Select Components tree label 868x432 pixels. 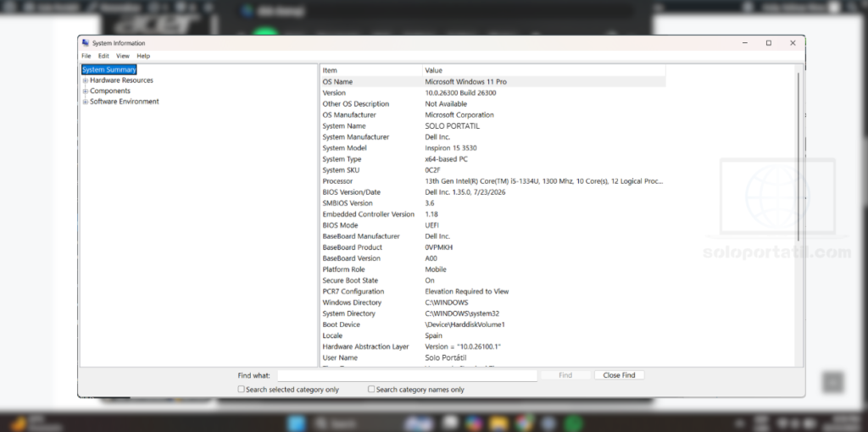coord(110,91)
